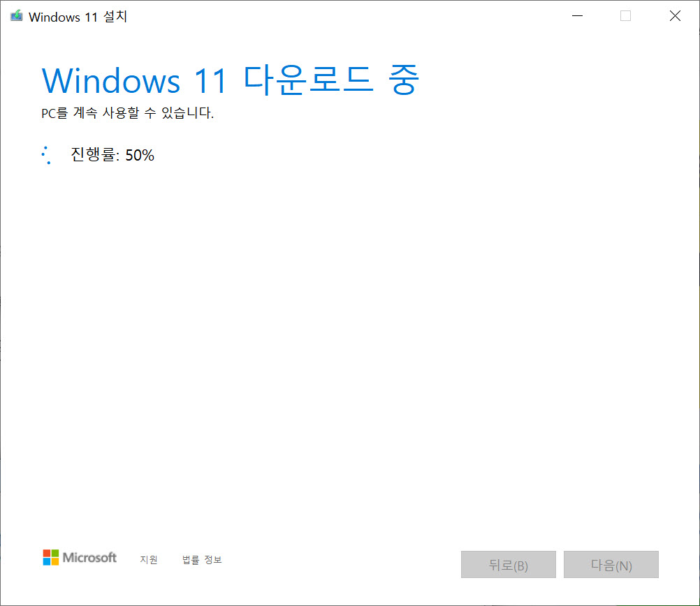Click the disabled 다음(N) next button
Screen dimensions: 700x606
(x=611, y=564)
